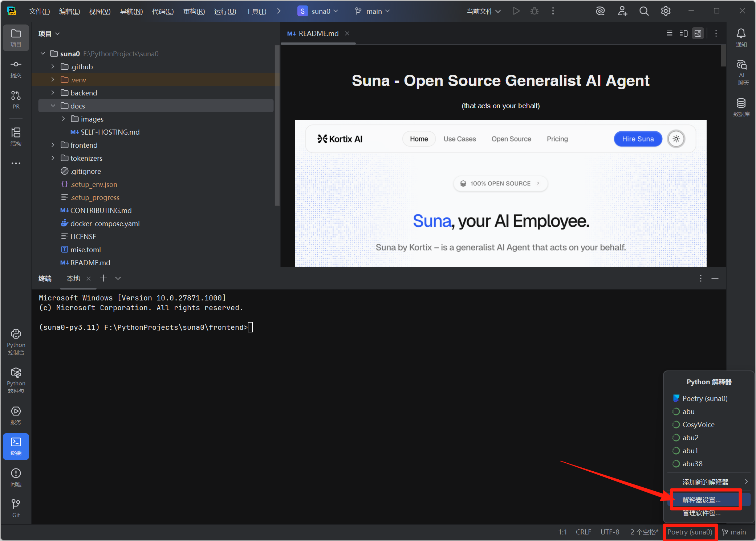Open the Problems tool window

16,477
